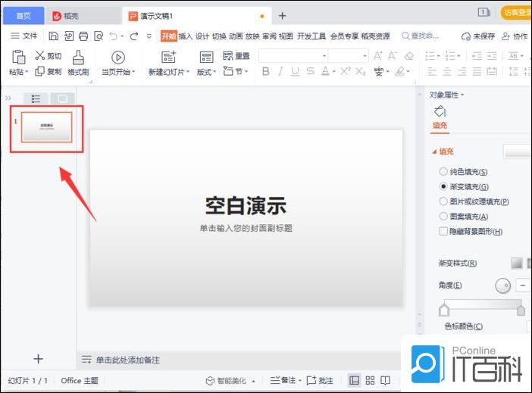
Task: Select 图片或纹理填充(P) radio option
Action: tap(443, 201)
